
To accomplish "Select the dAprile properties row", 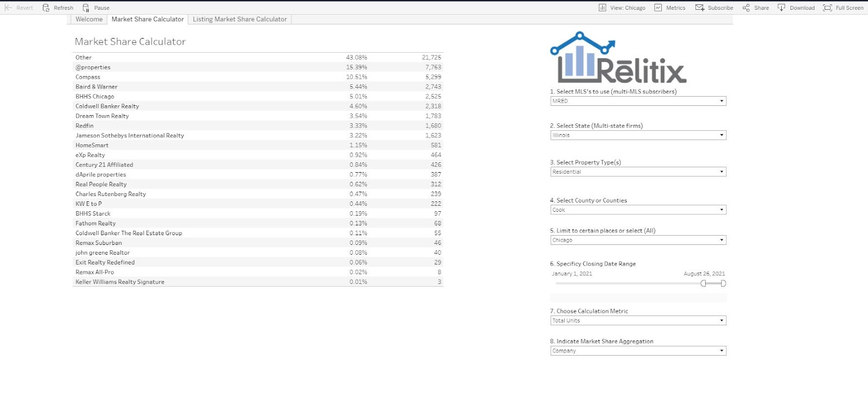I will point(258,175).
